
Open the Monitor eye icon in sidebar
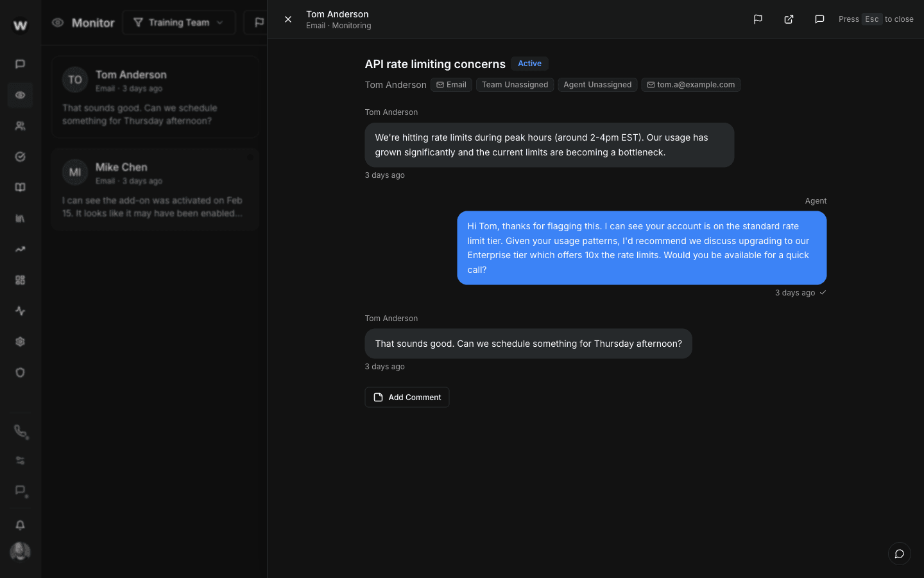20,94
